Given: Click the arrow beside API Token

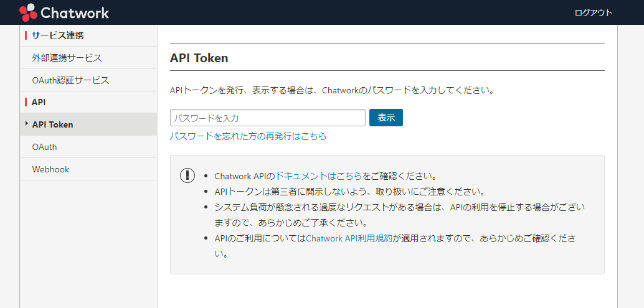Looking at the screenshot, I should [27, 123].
